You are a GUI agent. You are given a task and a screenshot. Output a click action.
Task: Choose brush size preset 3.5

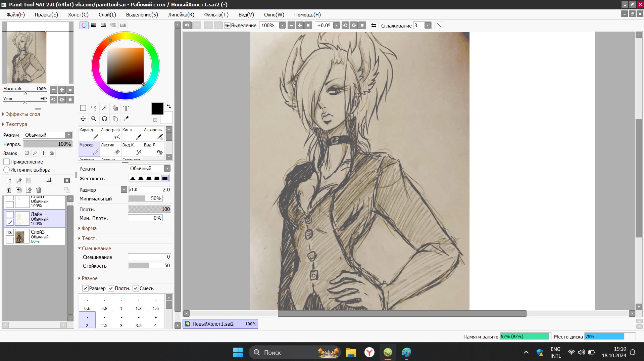(138, 320)
